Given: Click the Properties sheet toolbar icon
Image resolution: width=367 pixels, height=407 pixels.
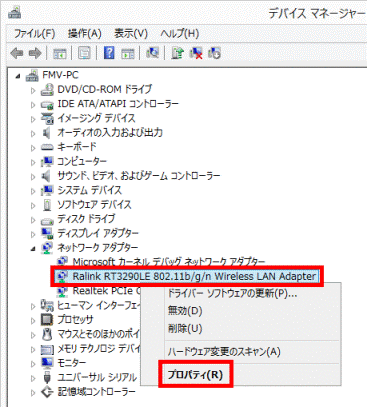Looking at the screenshot, I should 84,53.
